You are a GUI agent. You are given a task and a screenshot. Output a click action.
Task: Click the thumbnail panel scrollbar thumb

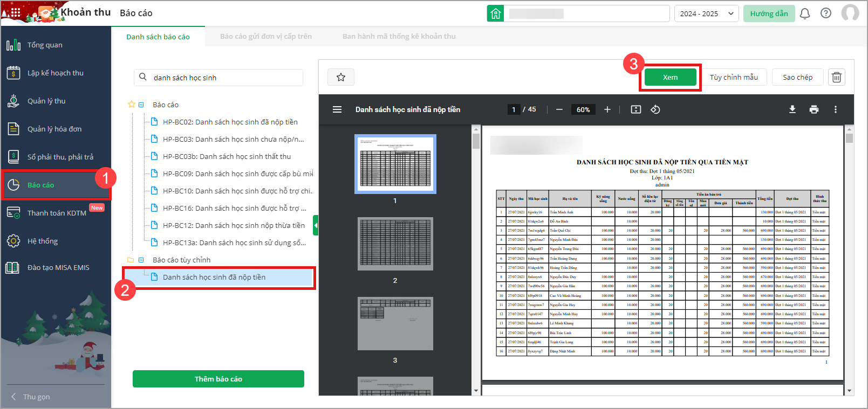[x=476, y=141]
